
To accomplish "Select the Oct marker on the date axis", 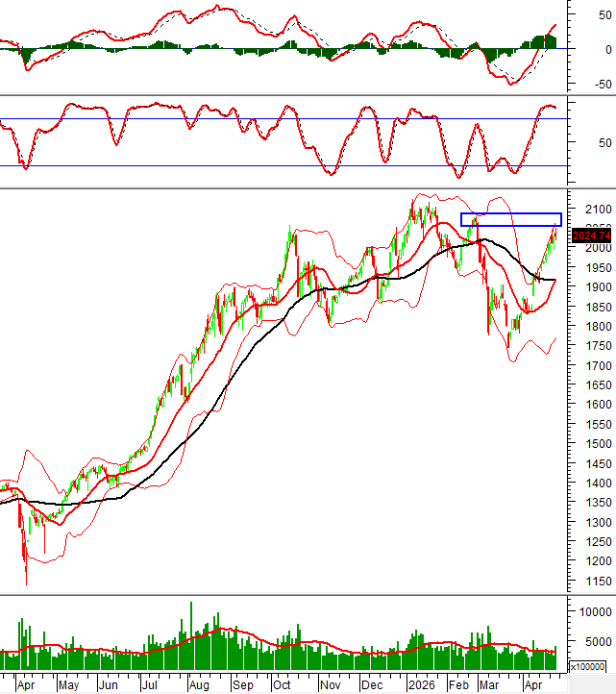I will pos(281,686).
